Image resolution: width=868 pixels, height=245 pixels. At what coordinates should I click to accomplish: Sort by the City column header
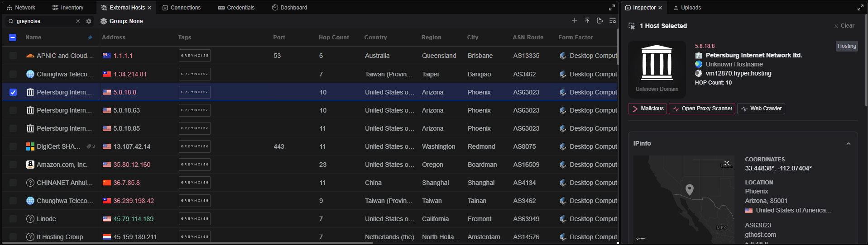[473, 38]
